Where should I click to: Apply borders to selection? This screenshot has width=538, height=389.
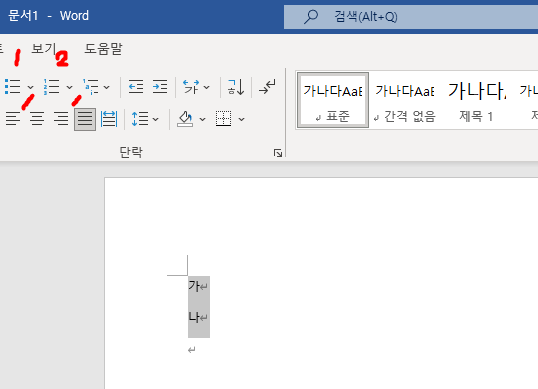click(223, 119)
